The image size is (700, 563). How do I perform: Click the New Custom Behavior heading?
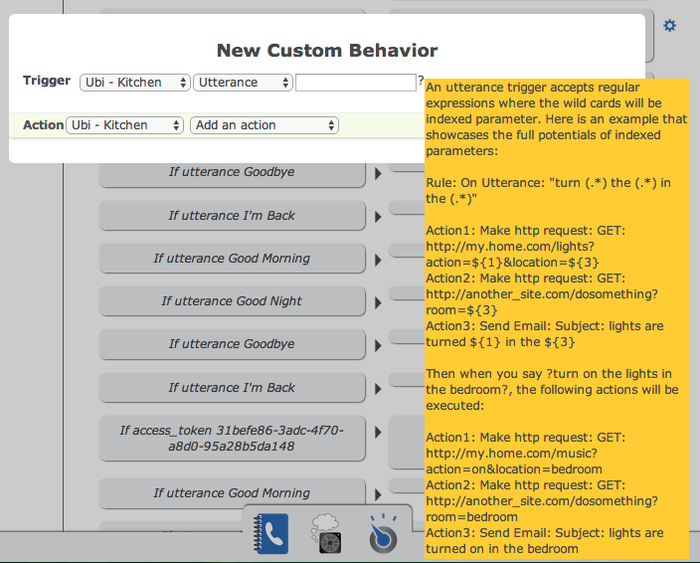click(327, 50)
